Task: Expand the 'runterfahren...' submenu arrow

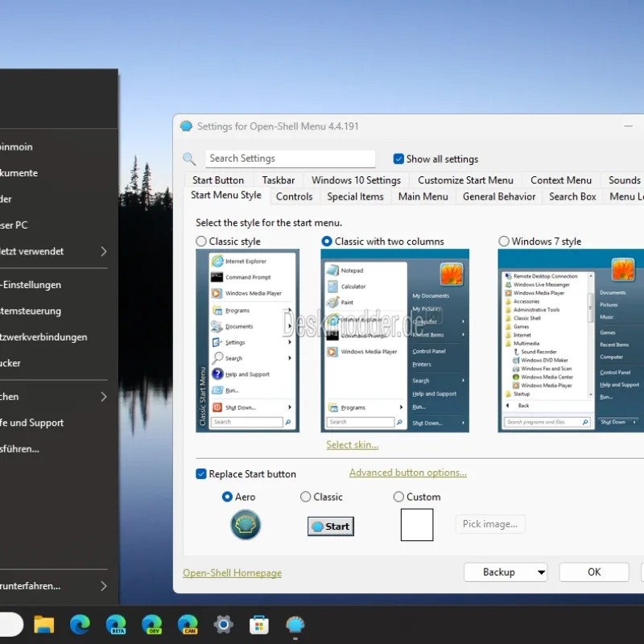Action: click(104, 586)
